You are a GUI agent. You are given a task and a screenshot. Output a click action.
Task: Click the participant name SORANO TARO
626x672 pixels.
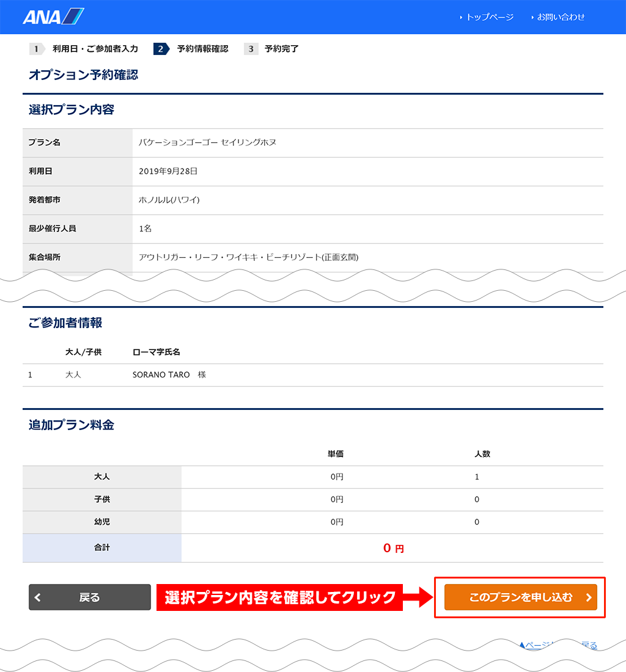pyautogui.click(x=161, y=374)
